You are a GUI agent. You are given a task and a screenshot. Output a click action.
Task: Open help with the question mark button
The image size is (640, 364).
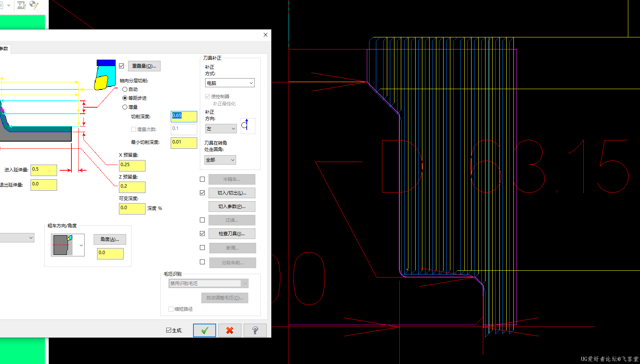(255, 330)
